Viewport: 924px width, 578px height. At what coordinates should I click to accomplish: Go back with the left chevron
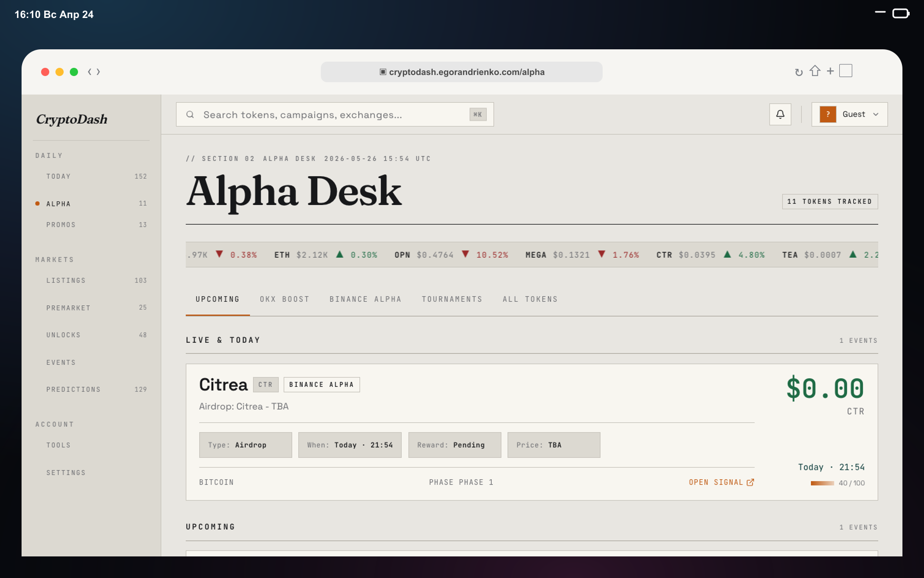90,72
